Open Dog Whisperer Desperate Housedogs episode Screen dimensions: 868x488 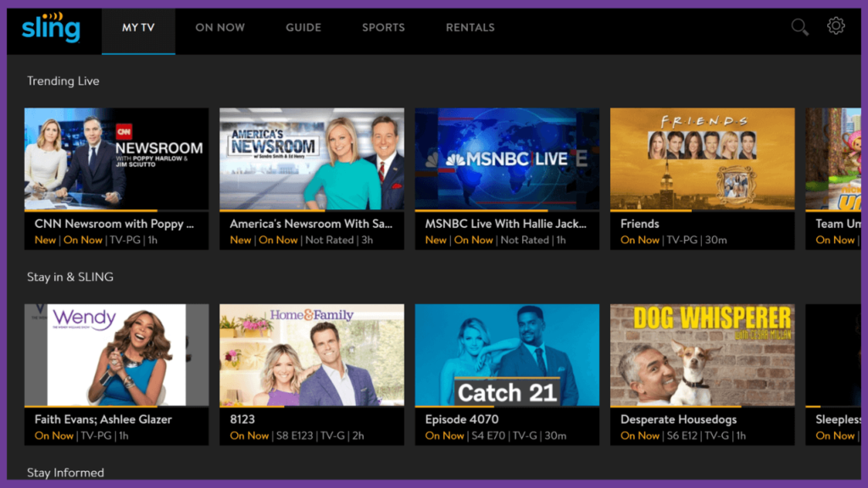702,354
